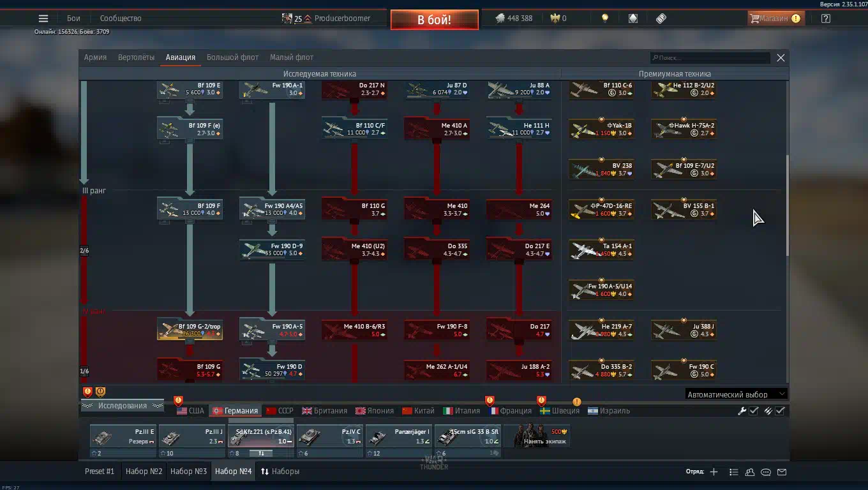Open the contacts icon at bottom right
Screen dimensions: 868x490
click(x=750, y=472)
